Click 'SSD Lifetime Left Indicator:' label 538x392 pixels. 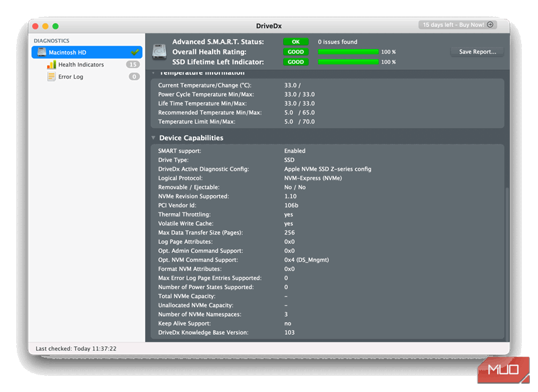tap(218, 62)
